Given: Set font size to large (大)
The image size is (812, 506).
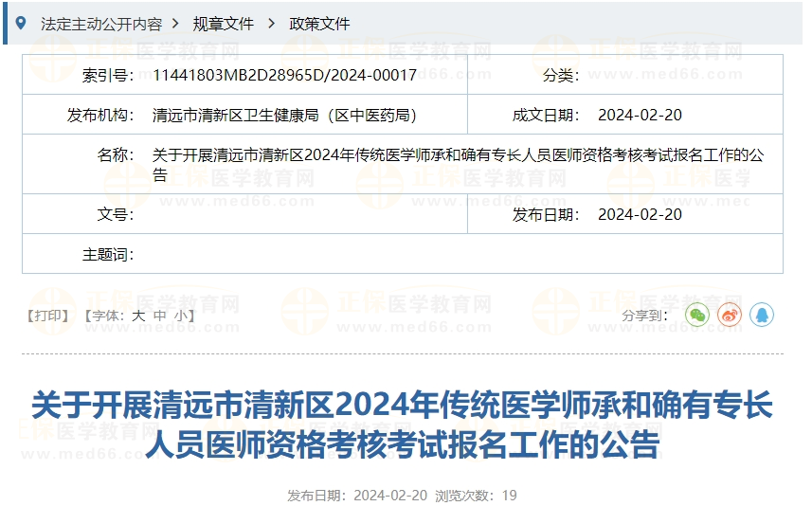Looking at the screenshot, I should pyautogui.click(x=138, y=316).
